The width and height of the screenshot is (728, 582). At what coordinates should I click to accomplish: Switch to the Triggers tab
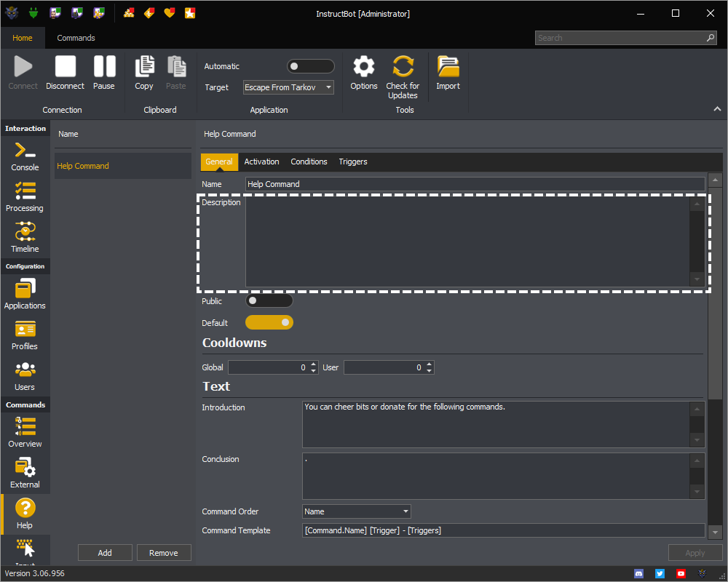pos(353,162)
